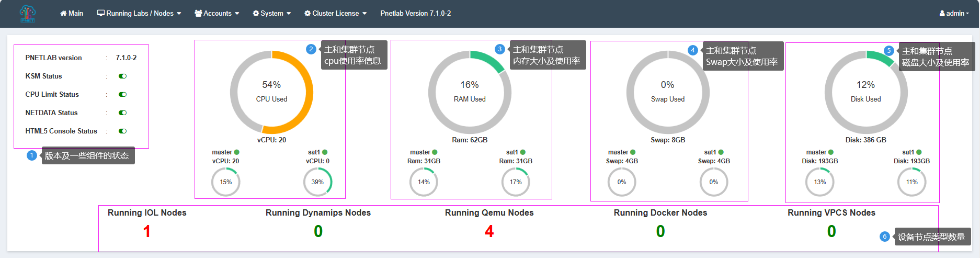
Task: Open the Running Labs / Nodes dropdown arrow
Action: (x=179, y=14)
